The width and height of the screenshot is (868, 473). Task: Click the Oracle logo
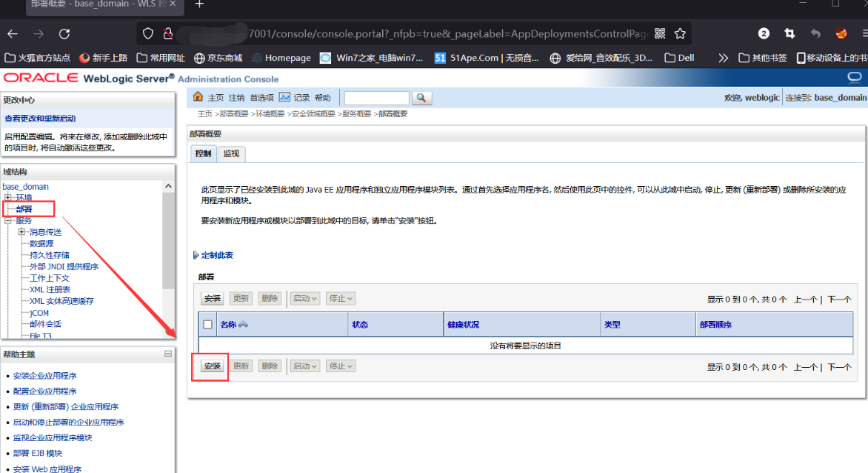coord(41,78)
